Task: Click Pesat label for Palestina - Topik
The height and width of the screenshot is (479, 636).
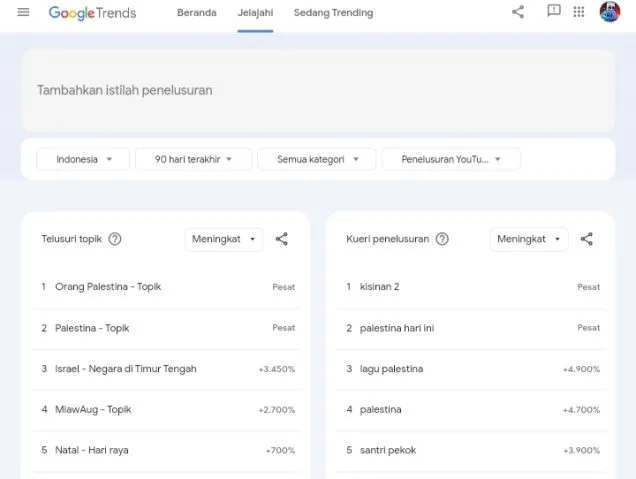Action: point(284,328)
